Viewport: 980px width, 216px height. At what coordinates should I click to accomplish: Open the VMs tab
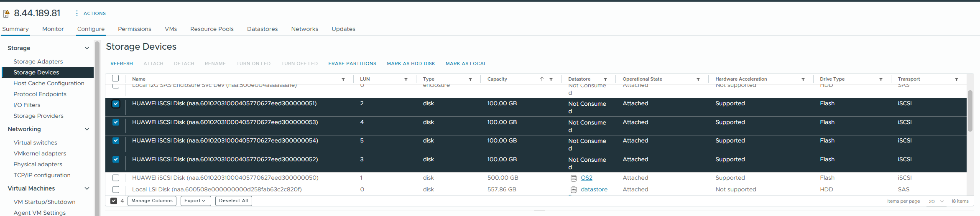click(x=171, y=29)
